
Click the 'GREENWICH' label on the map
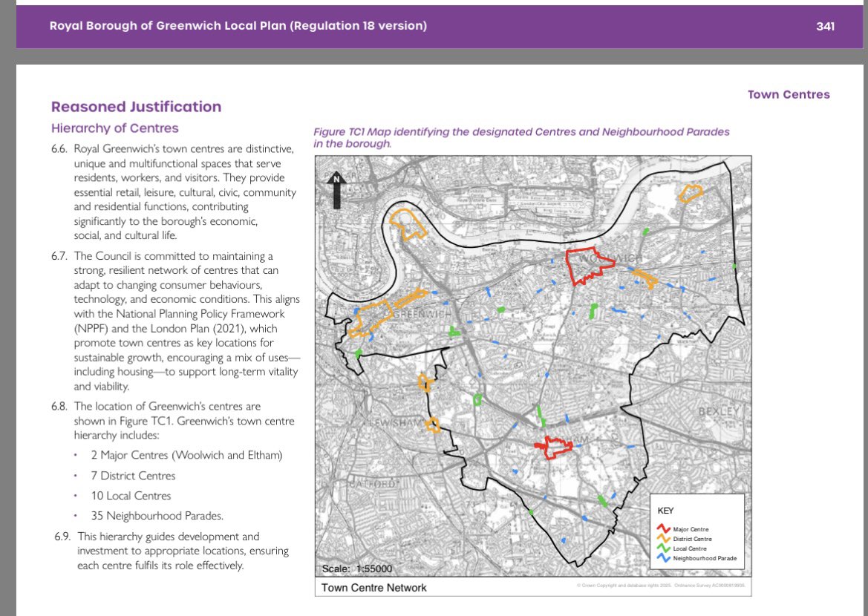click(x=421, y=314)
